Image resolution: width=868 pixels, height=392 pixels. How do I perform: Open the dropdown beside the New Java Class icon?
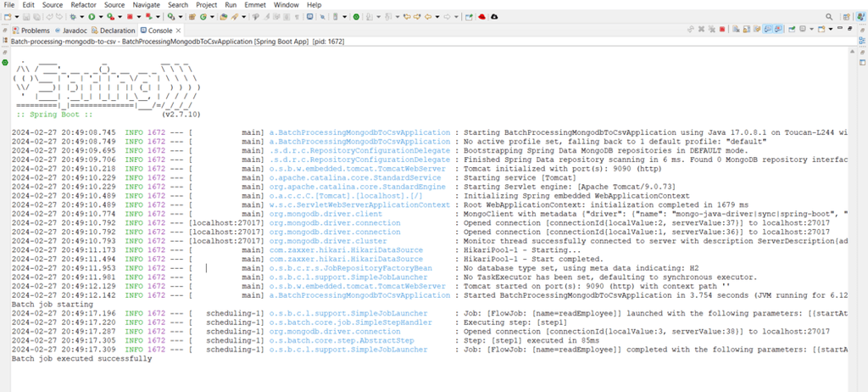click(x=212, y=17)
